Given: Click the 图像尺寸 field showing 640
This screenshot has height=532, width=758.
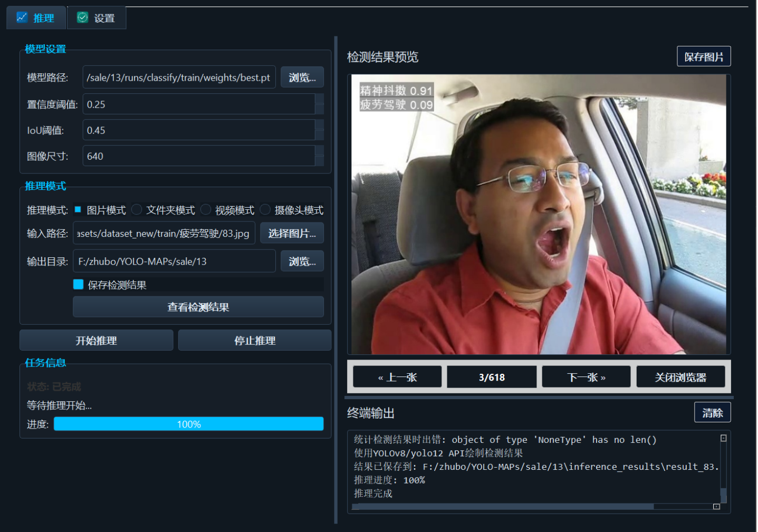Looking at the screenshot, I should click(199, 156).
